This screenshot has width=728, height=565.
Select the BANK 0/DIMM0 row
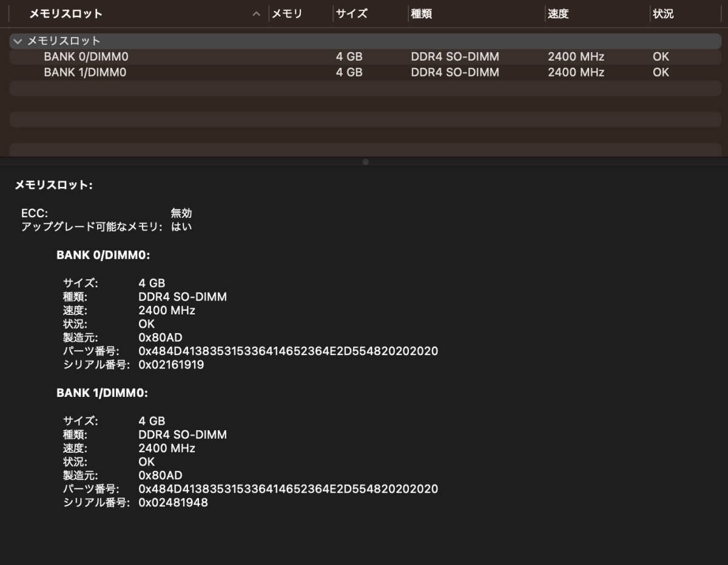[x=365, y=56]
